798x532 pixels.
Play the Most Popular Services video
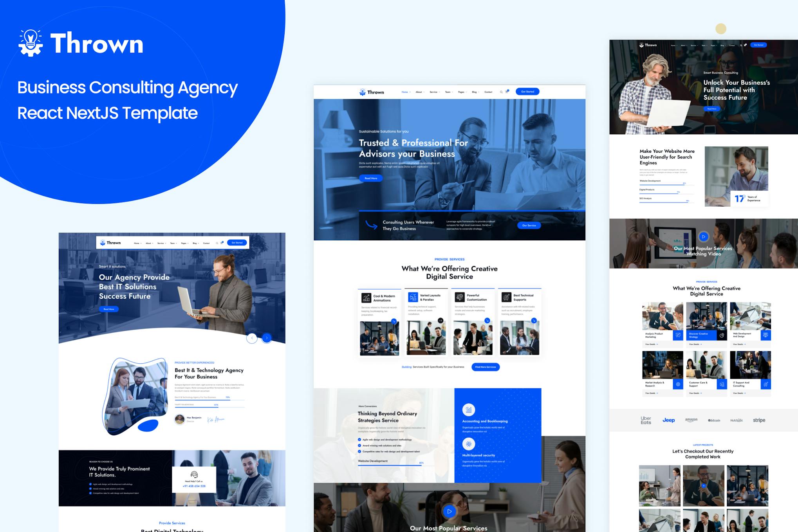click(449, 511)
